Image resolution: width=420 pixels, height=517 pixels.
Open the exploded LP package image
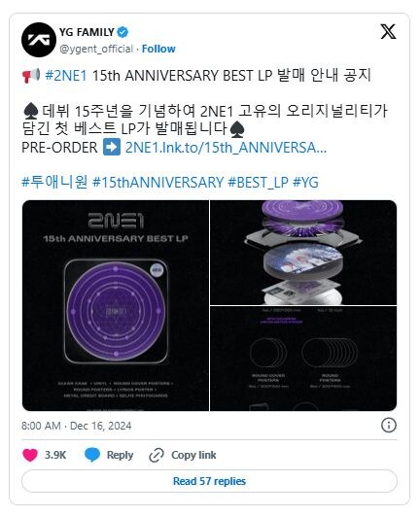(x=303, y=253)
